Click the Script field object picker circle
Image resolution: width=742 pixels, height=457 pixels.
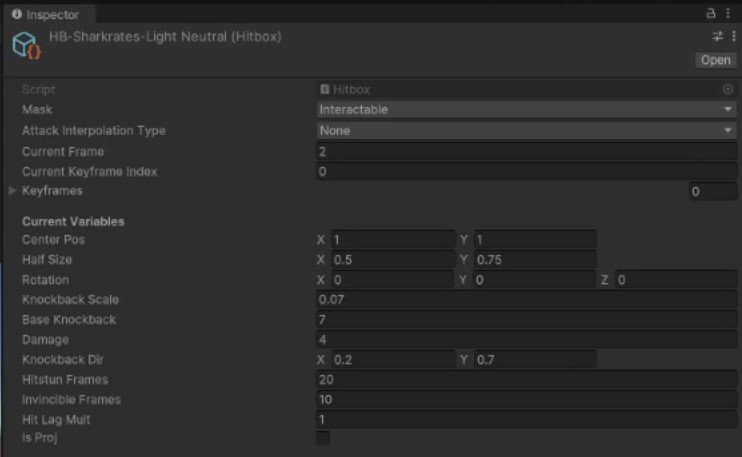tap(728, 89)
